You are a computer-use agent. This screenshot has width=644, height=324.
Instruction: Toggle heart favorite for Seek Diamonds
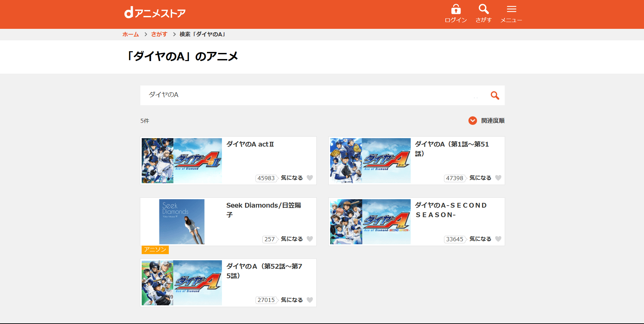310,239
